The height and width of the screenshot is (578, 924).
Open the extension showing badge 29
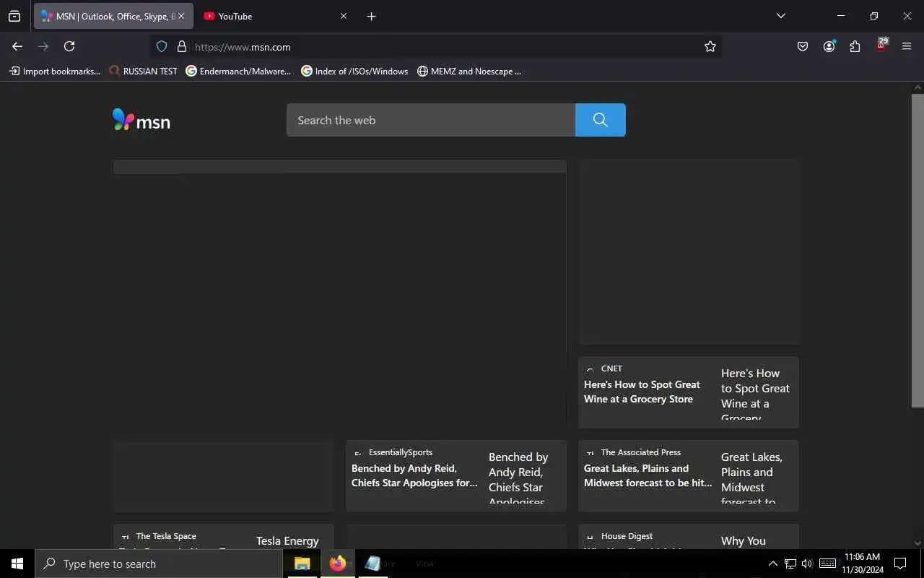881,45
